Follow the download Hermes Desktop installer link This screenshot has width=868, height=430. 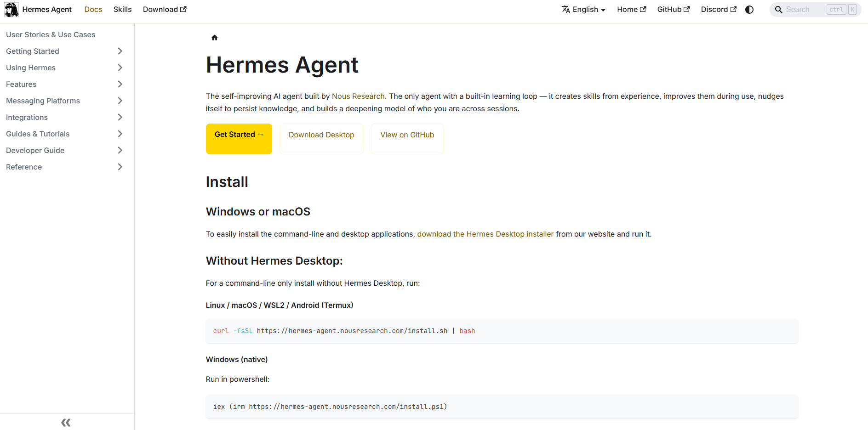[x=485, y=234]
